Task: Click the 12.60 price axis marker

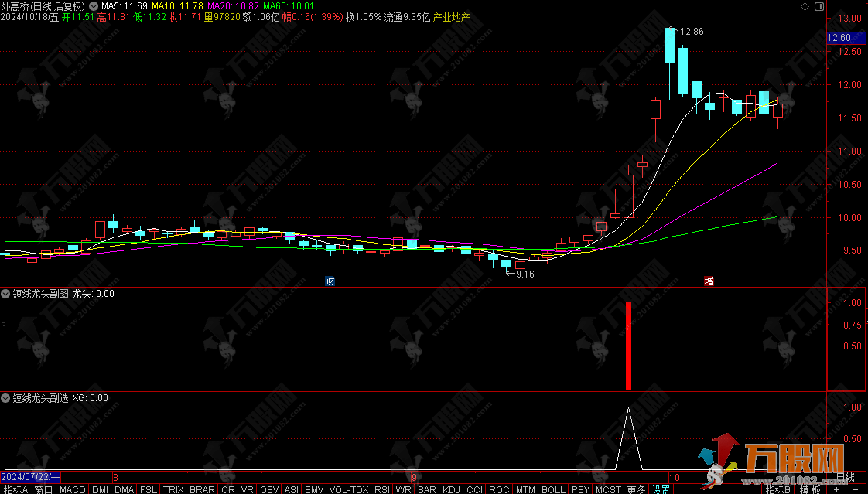Action: pyautogui.click(x=846, y=38)
